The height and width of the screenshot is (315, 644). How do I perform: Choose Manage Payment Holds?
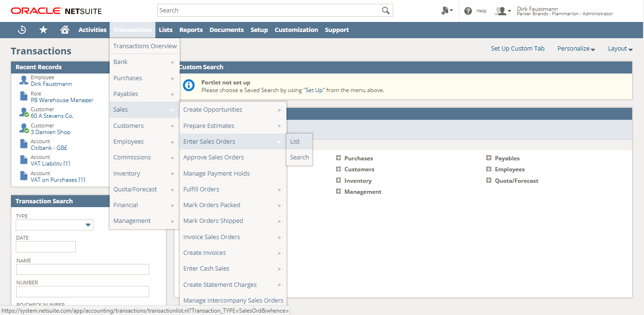point(233,173)
